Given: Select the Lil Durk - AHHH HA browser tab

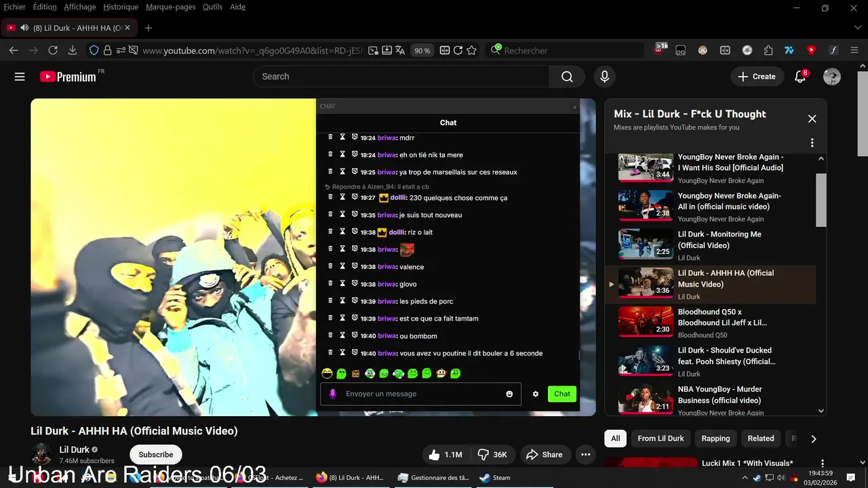Looking at the screenshot, I should pos(70,28).
